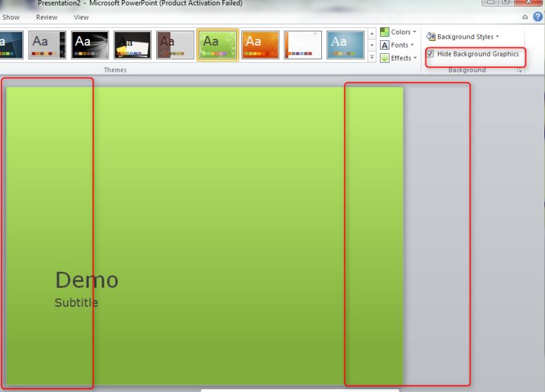
Task: Apply the white theme with orange left bar
Action: [303, 45]
